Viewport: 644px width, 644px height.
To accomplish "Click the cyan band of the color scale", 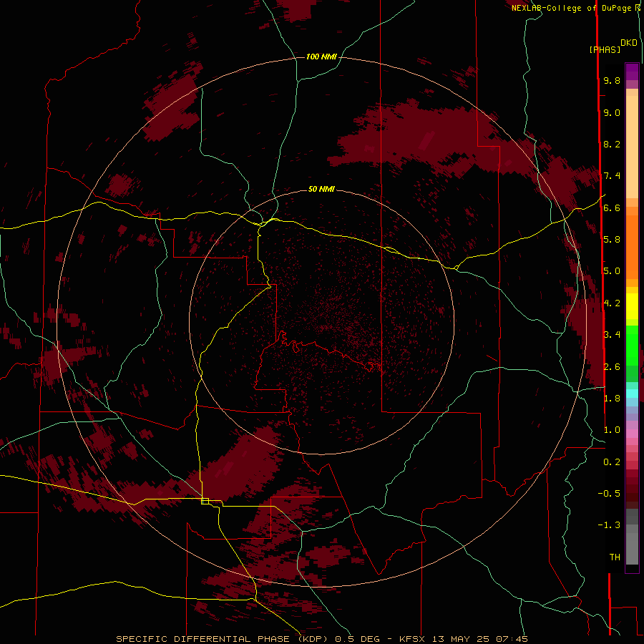I will click(x=632, y=394).
